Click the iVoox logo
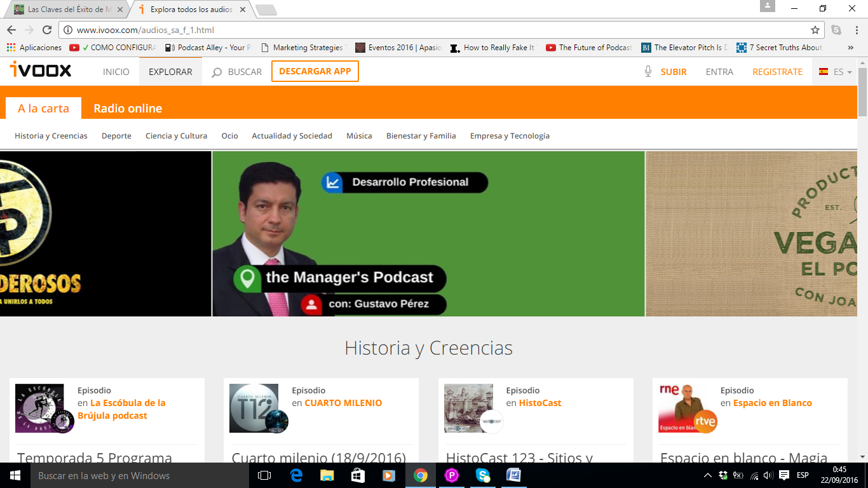This screenshot has height=488, width=868. pos(40,71)
